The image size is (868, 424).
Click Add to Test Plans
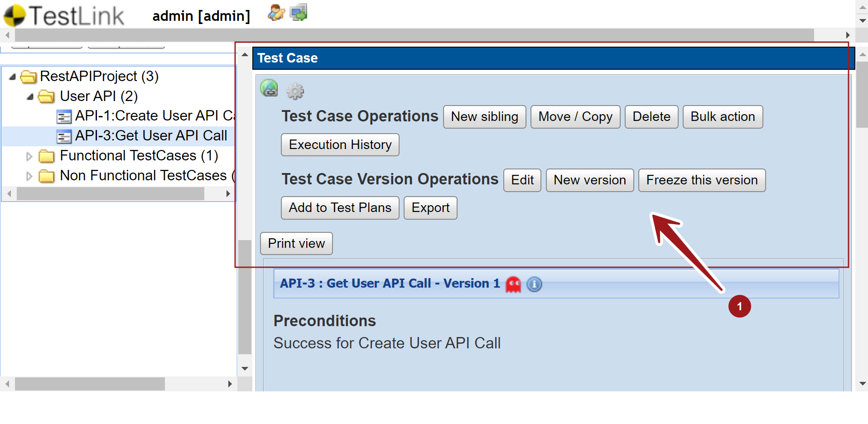340,208
